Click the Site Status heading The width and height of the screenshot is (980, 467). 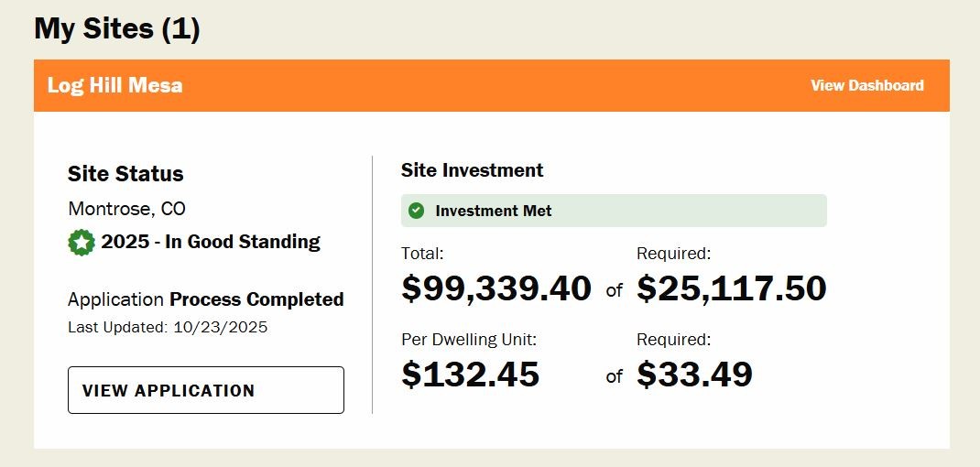click(x=125, y=174)
